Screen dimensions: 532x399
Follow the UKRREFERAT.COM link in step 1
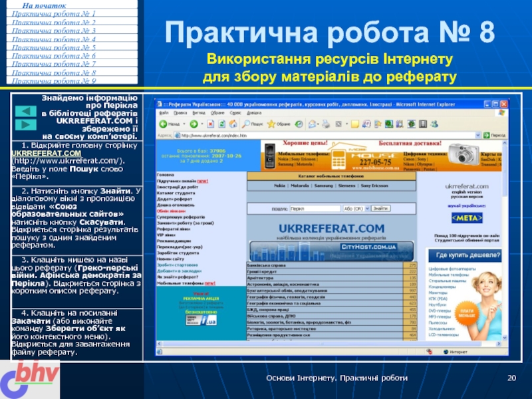[x=46, y=154]
